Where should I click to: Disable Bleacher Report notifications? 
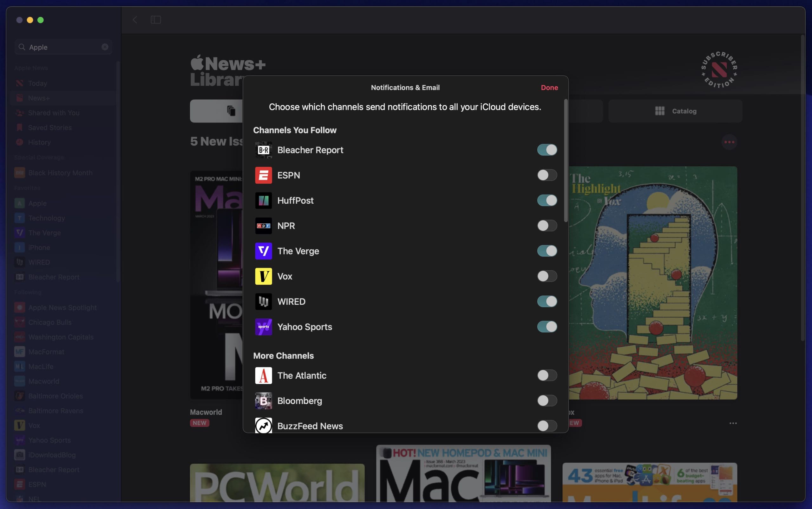(547, 150)
